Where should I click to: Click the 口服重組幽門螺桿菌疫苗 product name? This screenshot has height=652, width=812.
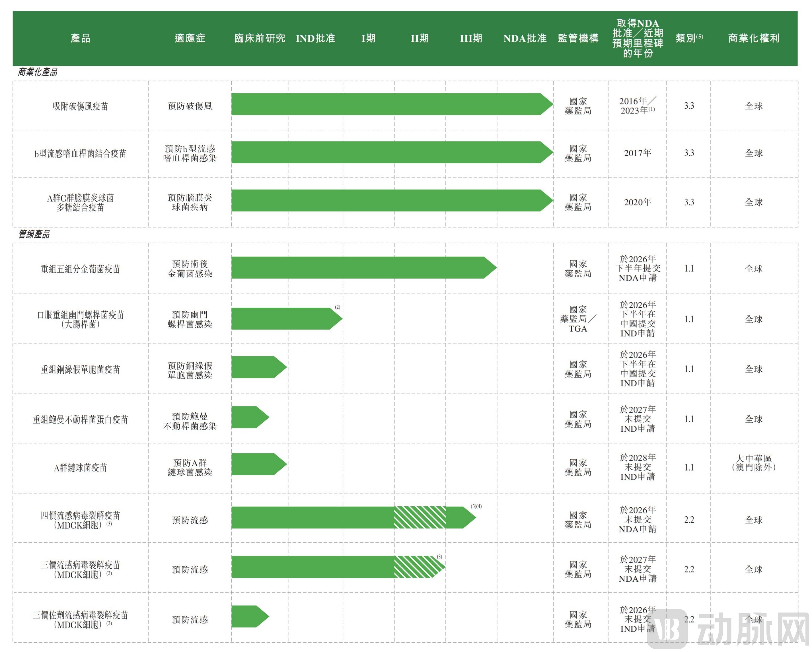click(x=80, y=319)
